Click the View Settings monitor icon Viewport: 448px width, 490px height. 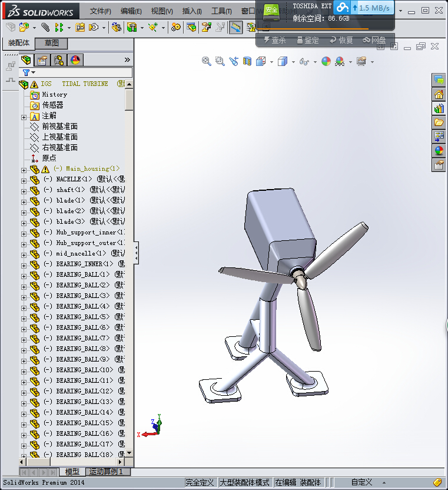click(361, 61)
